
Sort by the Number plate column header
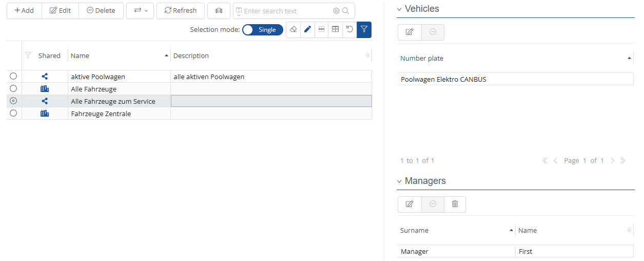422,59
